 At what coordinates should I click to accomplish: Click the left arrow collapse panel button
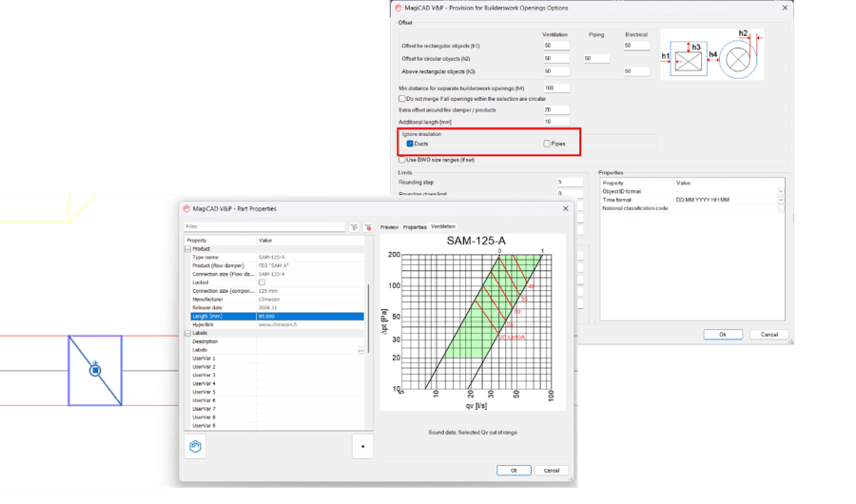361,445
